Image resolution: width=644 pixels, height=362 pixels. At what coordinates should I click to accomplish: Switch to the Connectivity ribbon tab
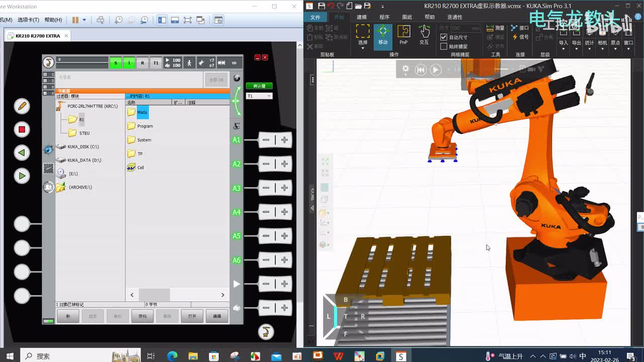point(455,17)
